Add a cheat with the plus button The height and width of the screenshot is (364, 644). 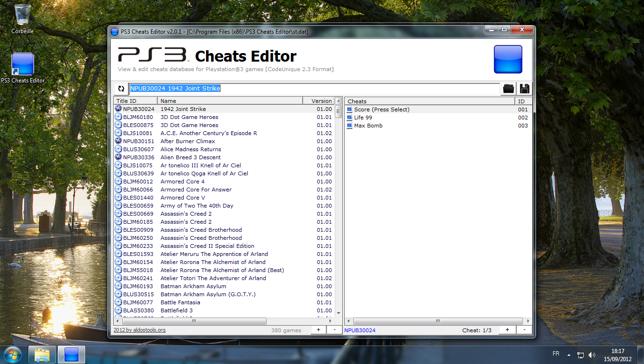tap(507, 330)
